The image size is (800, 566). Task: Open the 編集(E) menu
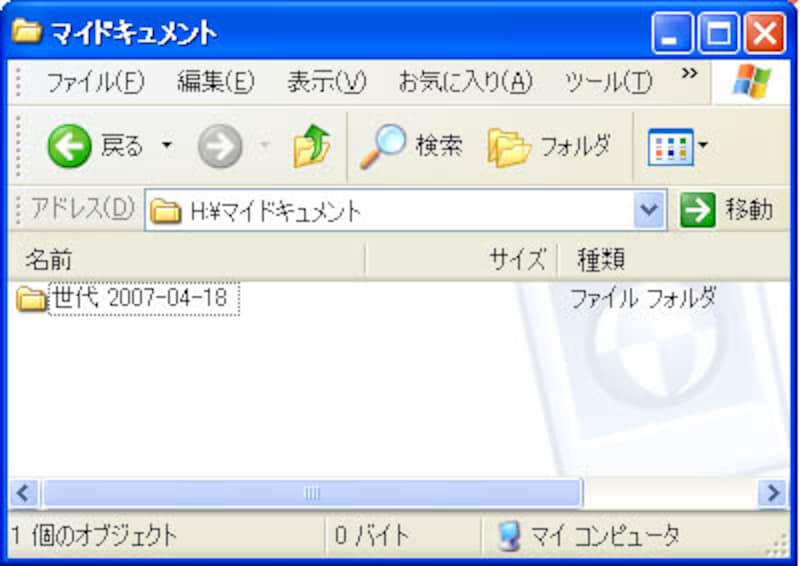coord(216,82)
